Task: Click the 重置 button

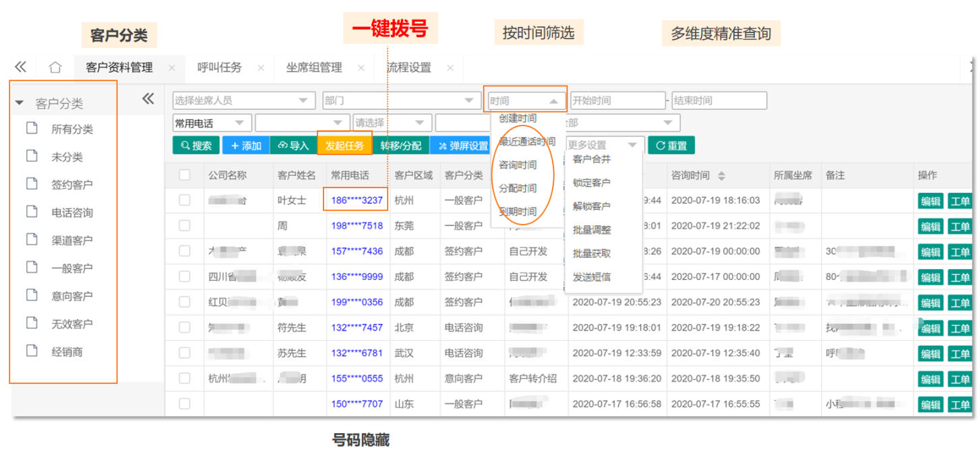Action: [x=671, y=145]
